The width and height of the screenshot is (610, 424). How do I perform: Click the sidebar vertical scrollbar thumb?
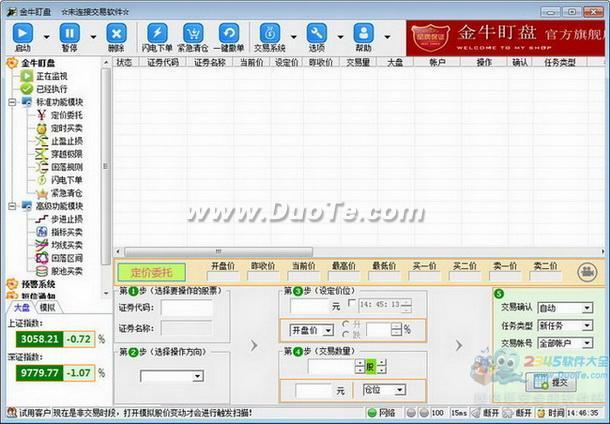point(104,166)
